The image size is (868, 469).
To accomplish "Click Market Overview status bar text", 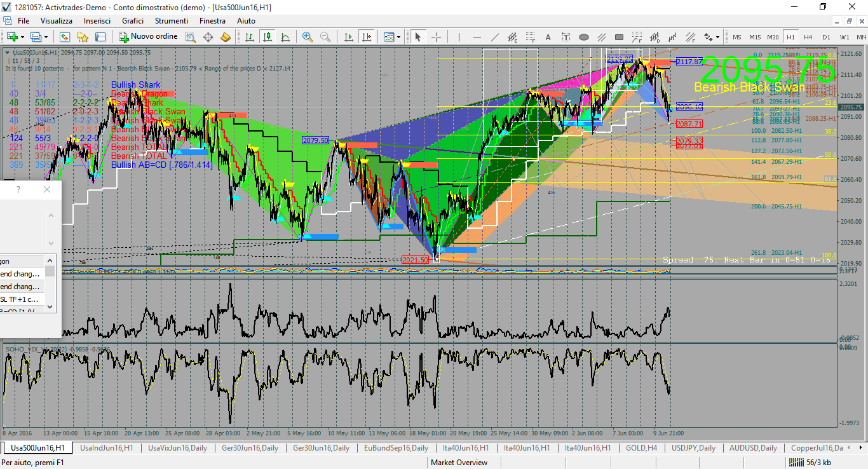I will tap(459, 463).
